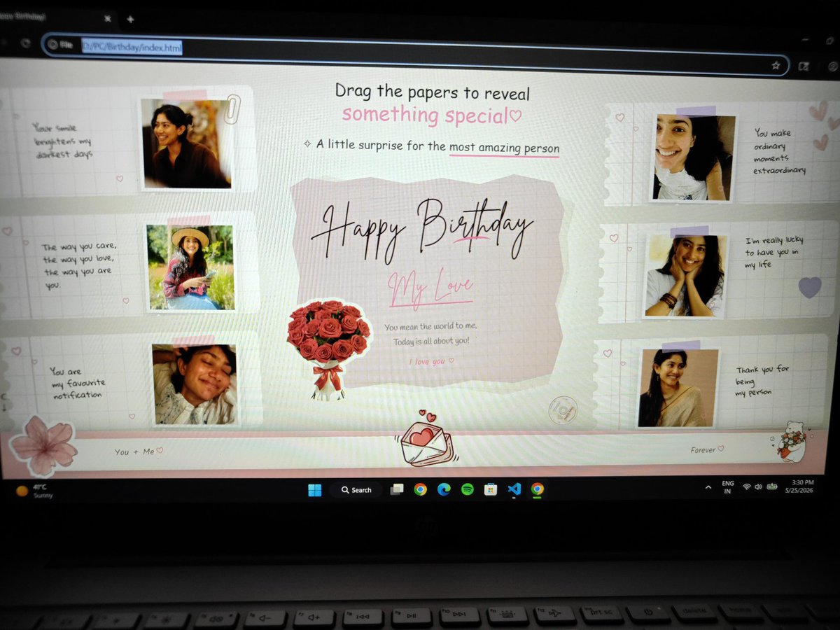Click the text 'I'm really lucky to have you'
Viewport: 840px width, 630px height.
point(773,253)
